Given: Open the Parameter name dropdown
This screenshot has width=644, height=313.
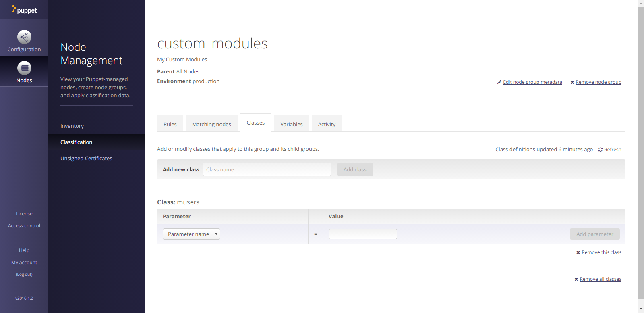Looking at the screenshot, I should pos(191,234).
